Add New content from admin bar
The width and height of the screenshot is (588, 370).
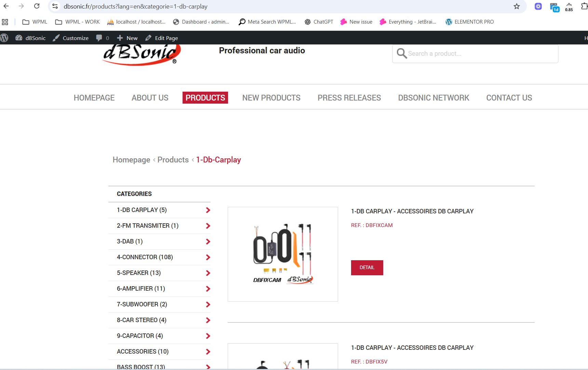pyautogui.click(x=127, y=38)
